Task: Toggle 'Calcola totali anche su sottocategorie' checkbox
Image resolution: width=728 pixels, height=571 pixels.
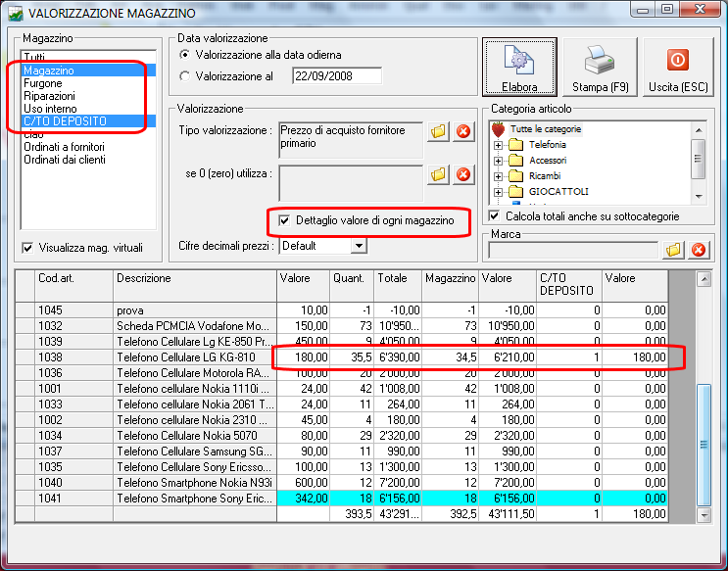Action: pyautogui.click(x=495, y=216)
